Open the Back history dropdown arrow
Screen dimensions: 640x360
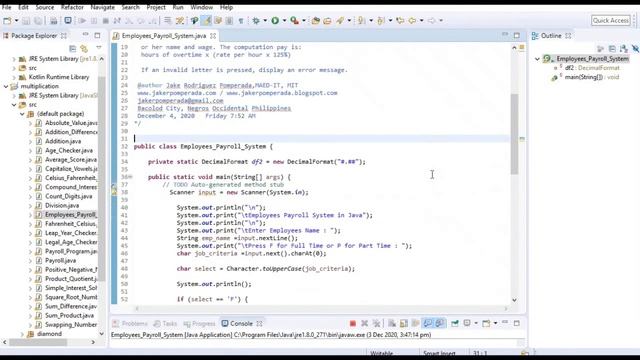click(x=421, y=20)
